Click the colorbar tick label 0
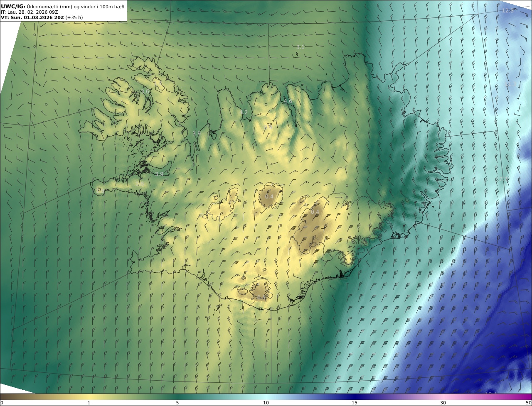 (x=2, y=403)
